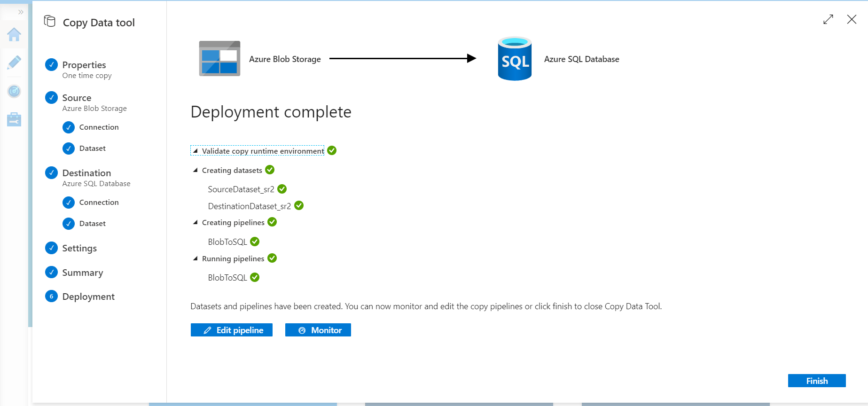
Task: Open the Author pencil icon in sidebar
Action: pyautogui.click(x=14, y=62)
